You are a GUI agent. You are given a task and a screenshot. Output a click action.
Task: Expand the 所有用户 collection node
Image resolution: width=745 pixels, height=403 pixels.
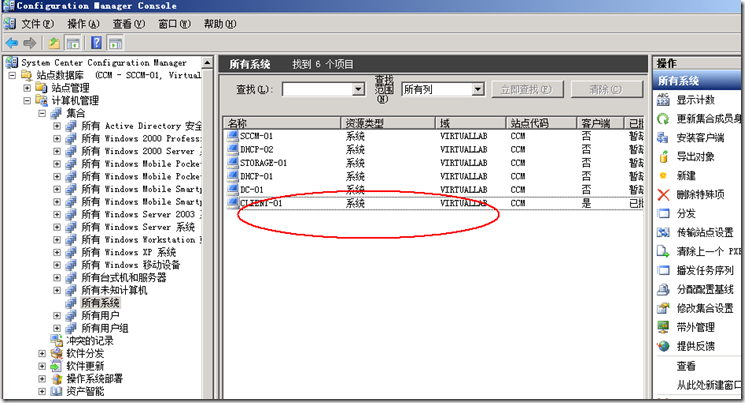57,316
